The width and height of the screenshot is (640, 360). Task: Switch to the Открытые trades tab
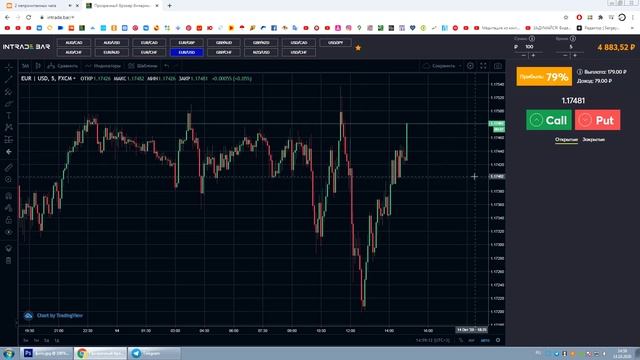[566, 140]
